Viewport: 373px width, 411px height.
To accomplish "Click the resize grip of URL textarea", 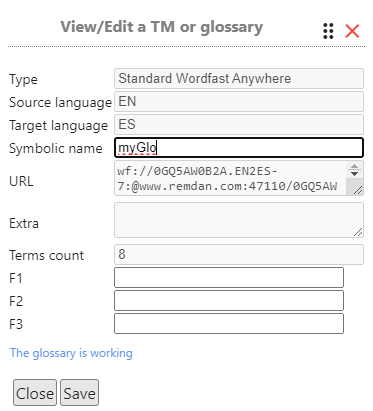I will click(358, 190).
